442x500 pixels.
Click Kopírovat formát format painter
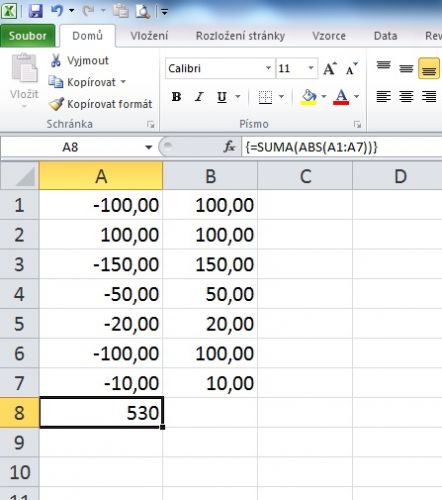(100, 104)
